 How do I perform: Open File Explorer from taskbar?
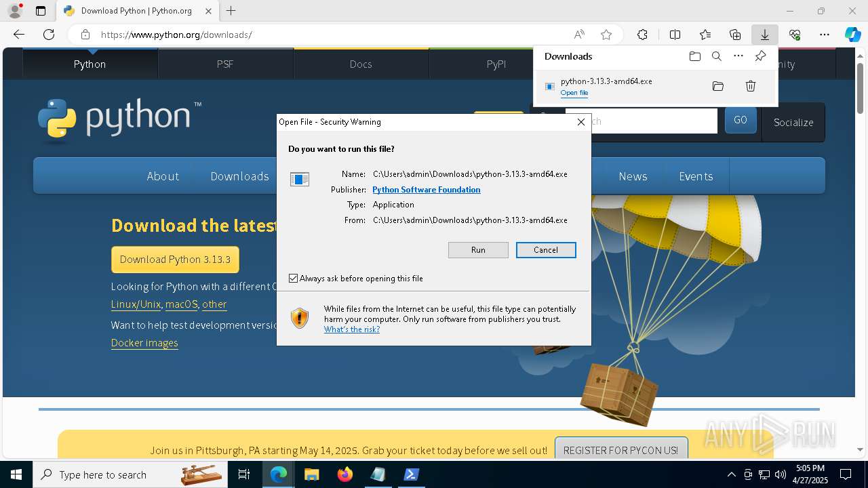coord(311,474)
